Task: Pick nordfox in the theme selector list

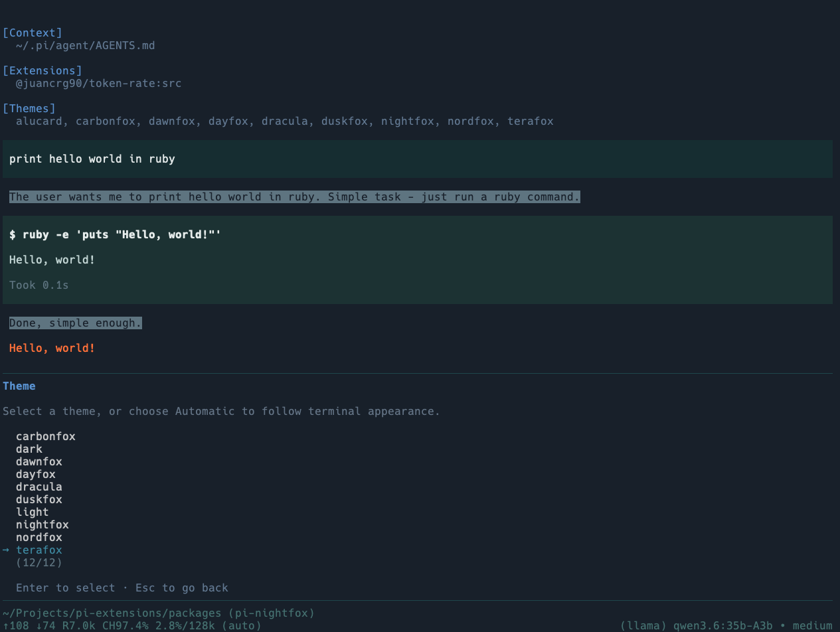Action: pos(39,537)
